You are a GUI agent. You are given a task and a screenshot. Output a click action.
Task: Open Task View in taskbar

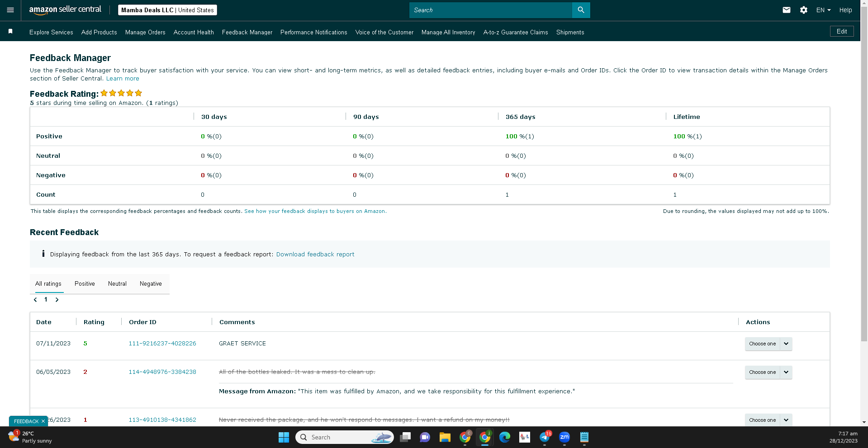click(x=405, y=437)
